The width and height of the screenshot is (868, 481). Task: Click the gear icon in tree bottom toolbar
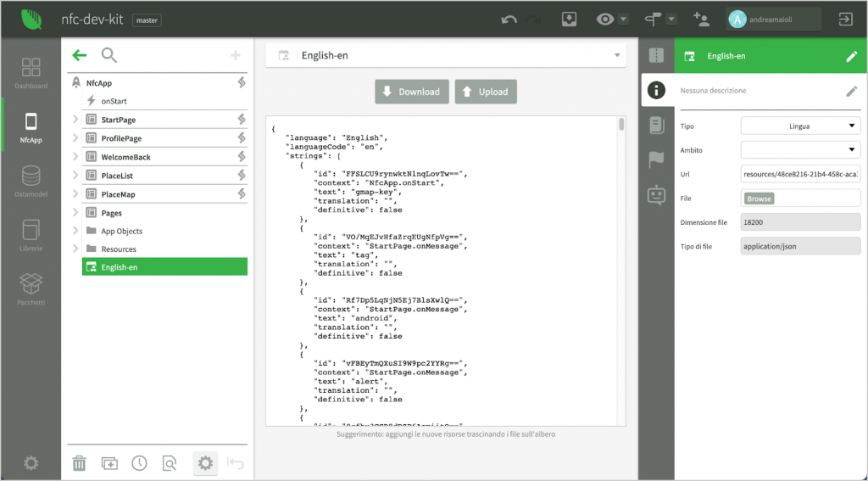tap(205, 462)
